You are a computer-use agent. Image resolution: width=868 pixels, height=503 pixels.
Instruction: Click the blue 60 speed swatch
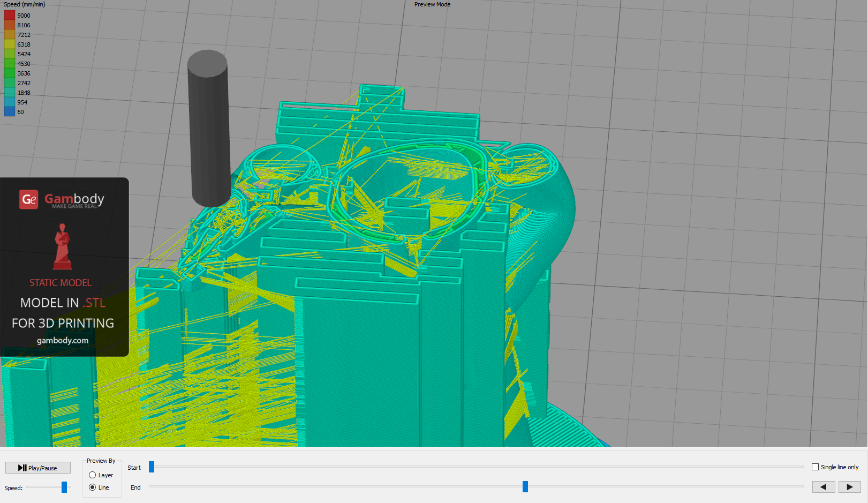click(x=10, y=112)
